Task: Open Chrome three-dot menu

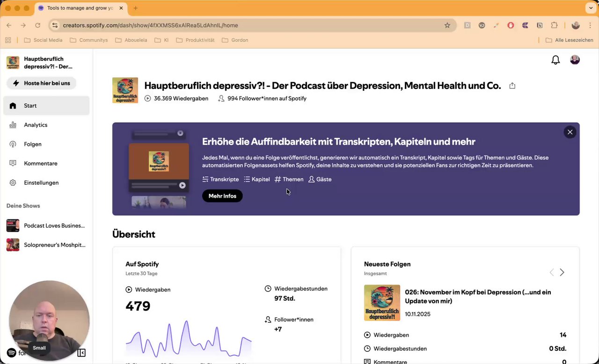Action: coord(590,25)
